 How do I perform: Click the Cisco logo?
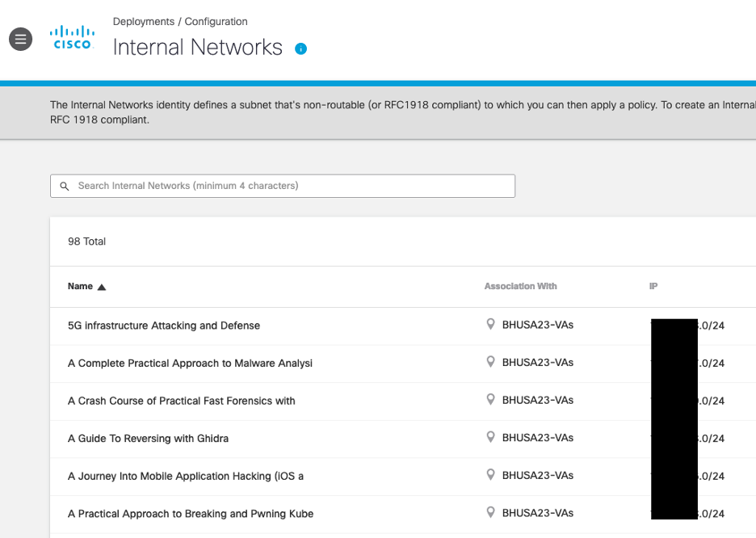pyautogui.click(x=72, y=37)
